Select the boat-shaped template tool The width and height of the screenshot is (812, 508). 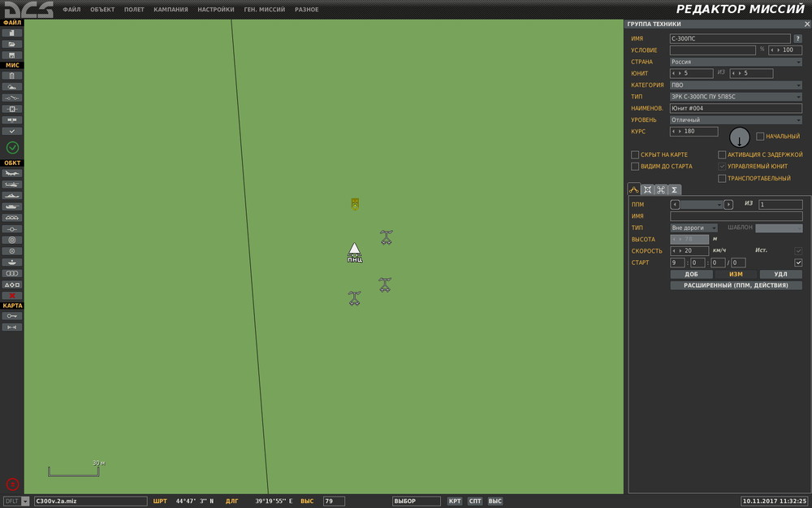coord(12,263)
